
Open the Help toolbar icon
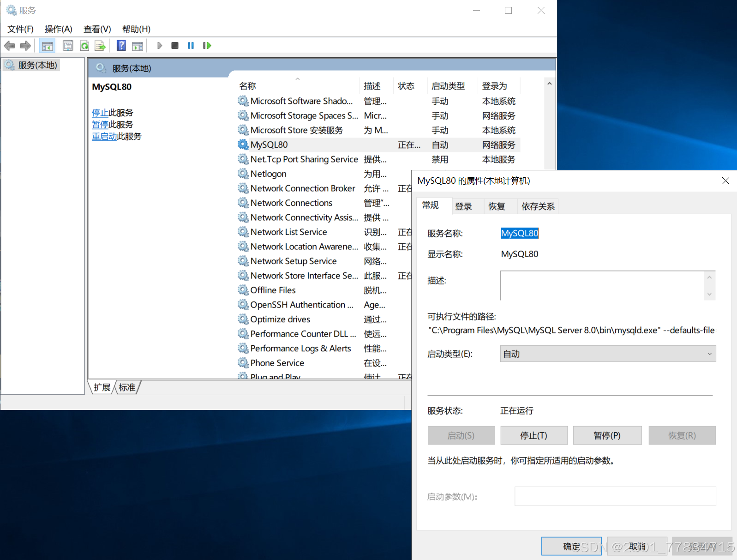coord(121,46)
